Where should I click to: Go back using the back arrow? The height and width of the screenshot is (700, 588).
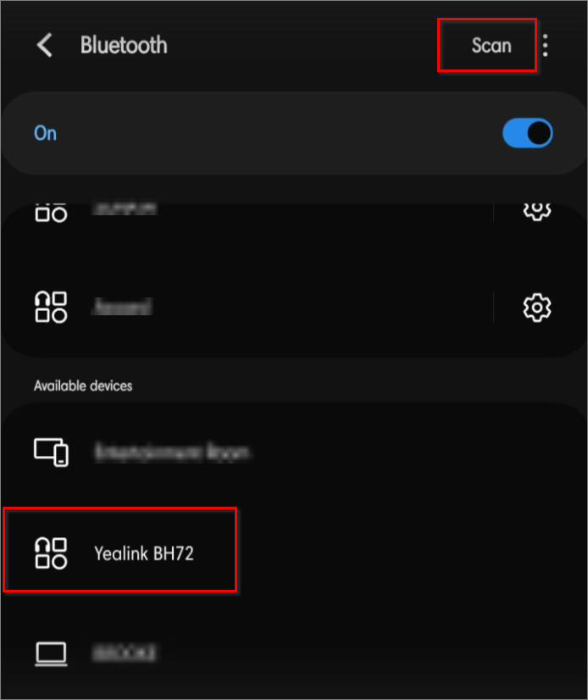click(45, 46)
